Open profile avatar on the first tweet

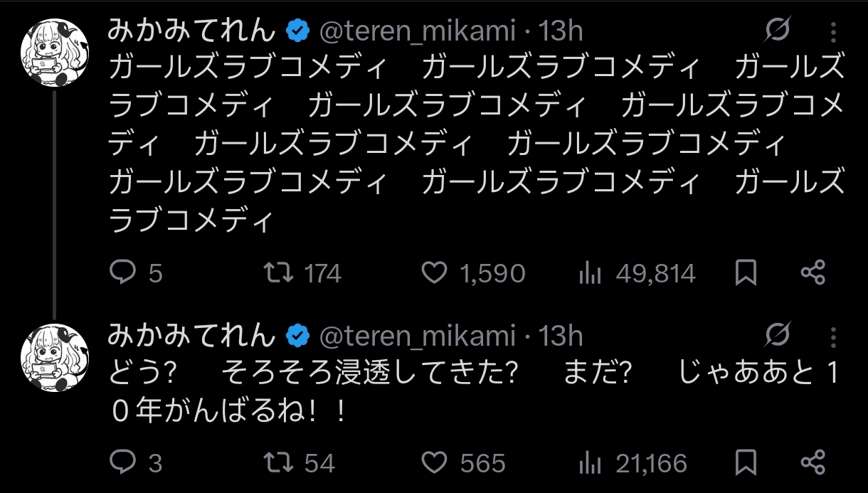55,53
